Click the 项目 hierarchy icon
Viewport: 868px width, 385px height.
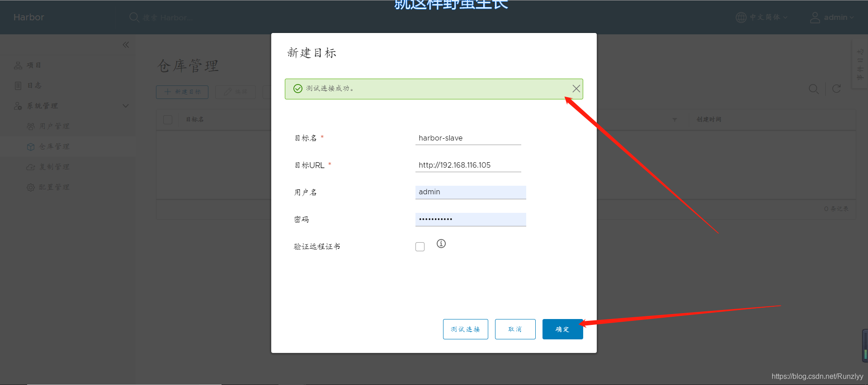pyautogui.click(x=18, y=66)
